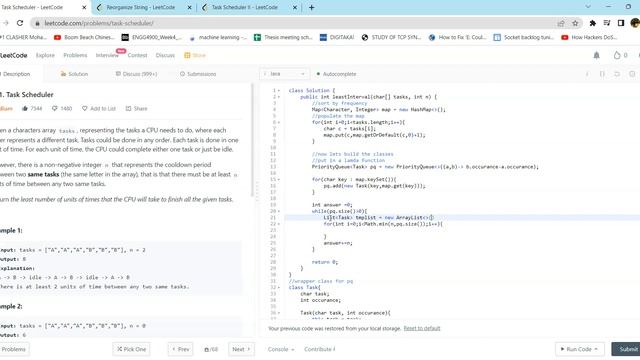This screenshot has height=360, width=640.
Task: Open the How Hackers DoS bookmark
Action: tap(589, 37)
